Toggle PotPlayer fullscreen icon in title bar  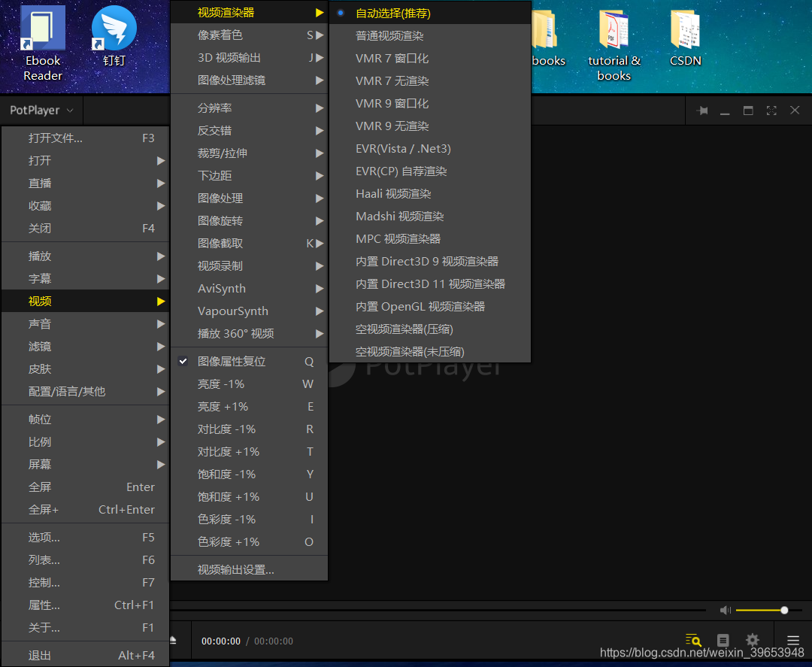(x=771, y=111)
